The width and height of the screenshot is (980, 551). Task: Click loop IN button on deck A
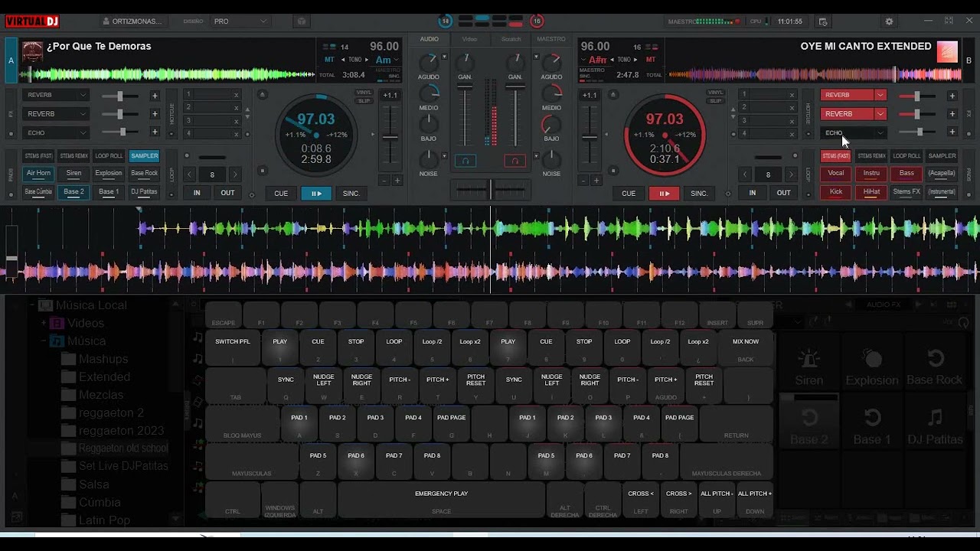197,193
